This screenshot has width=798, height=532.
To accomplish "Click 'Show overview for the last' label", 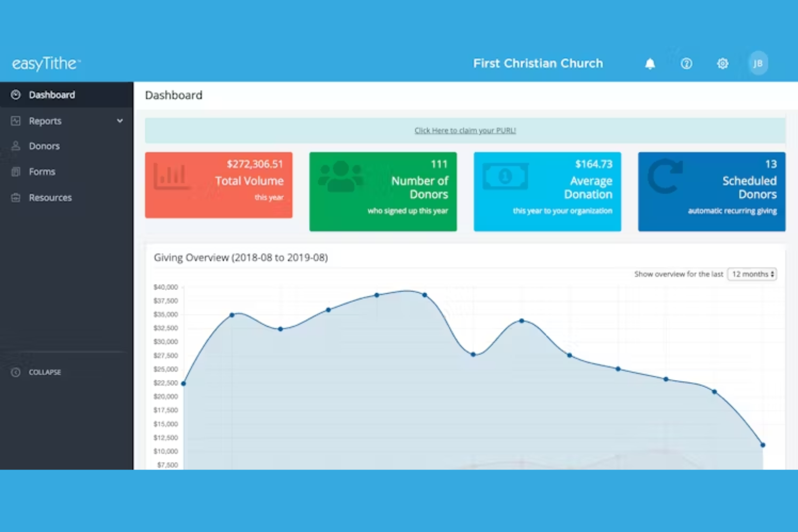I will coord(678,274).
